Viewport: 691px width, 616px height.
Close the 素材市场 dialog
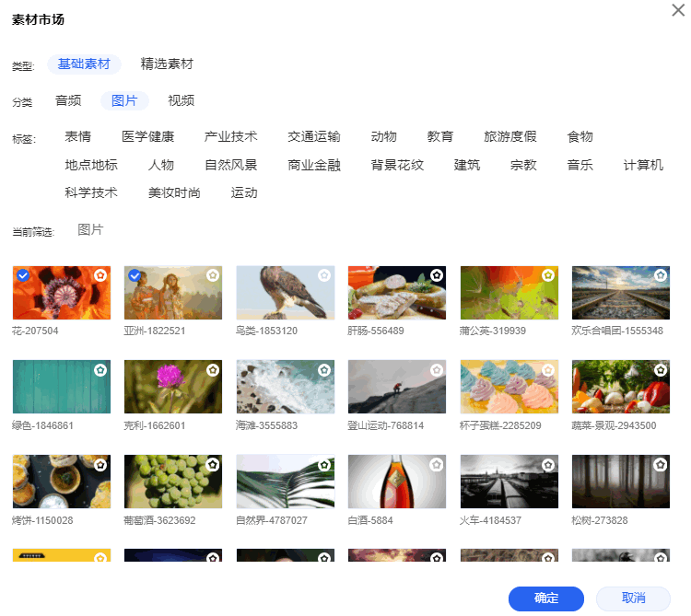pyautogui.click(x=678, y=10)
